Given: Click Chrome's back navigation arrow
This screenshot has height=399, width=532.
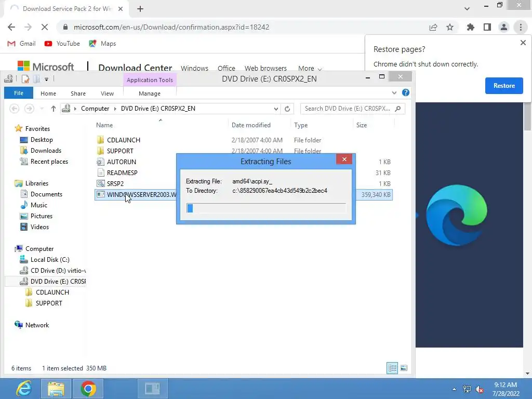Looking at the screenshot, I should coord(11,27).
